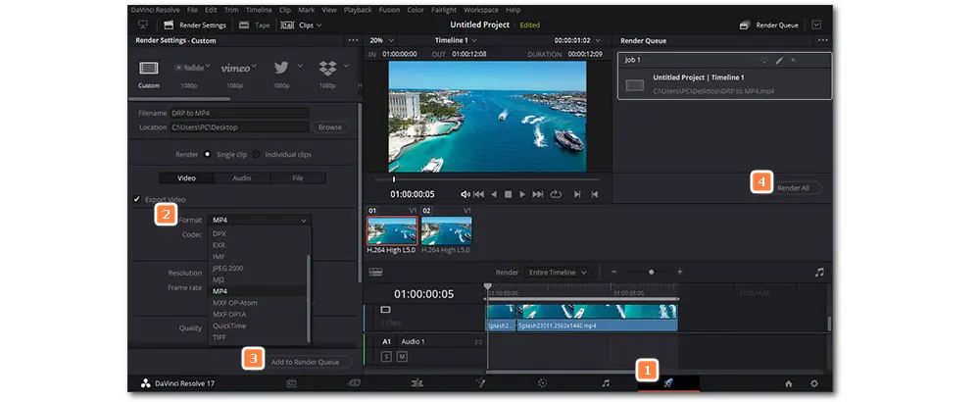This screenshot has height=402, width=980.
Task: Click Add to Render Queue button
Action: (x=305, y=362)
